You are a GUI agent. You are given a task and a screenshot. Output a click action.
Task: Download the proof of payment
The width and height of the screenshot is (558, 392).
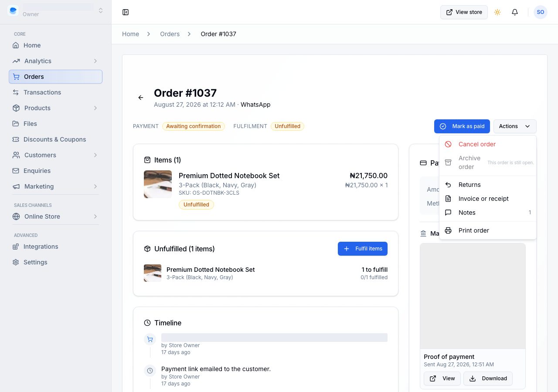coord(488,378)
